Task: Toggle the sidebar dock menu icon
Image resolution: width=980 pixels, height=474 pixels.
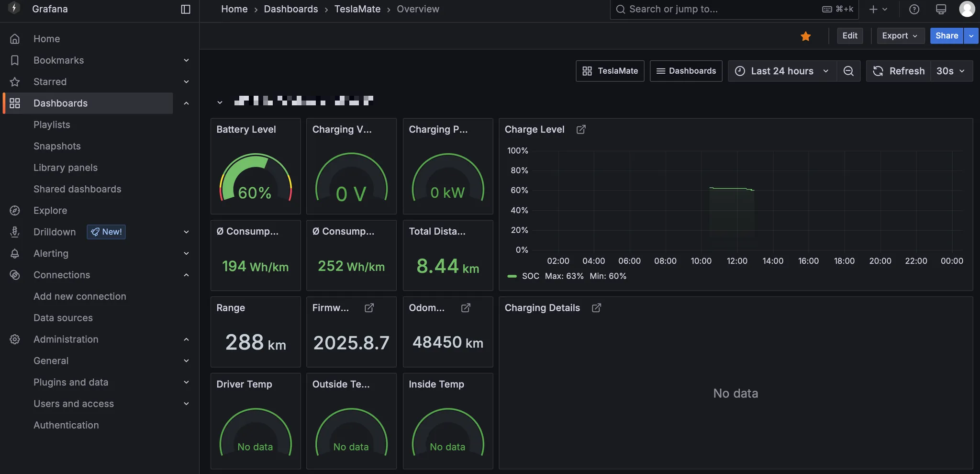Action: (186, 9)
